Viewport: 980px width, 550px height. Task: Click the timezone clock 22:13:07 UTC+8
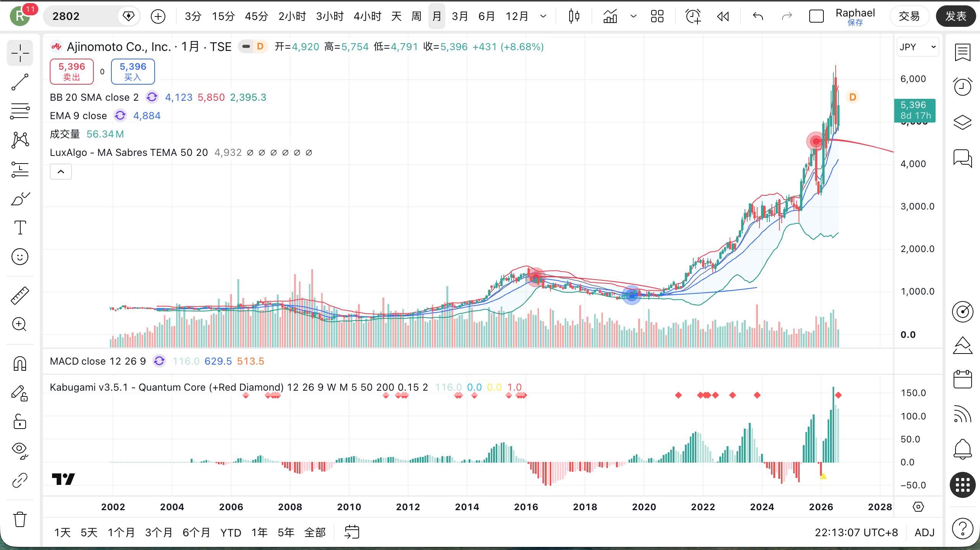(x=856, y=532)
